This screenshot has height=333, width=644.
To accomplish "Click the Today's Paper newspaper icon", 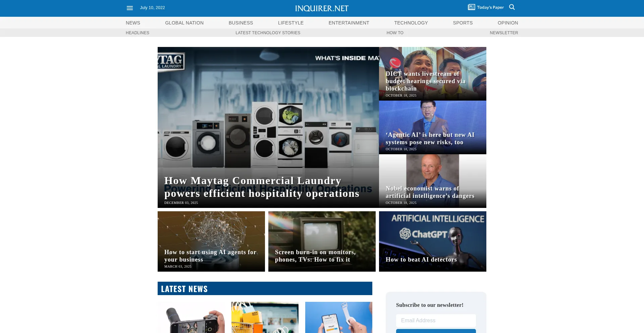I will pos(471,7).
